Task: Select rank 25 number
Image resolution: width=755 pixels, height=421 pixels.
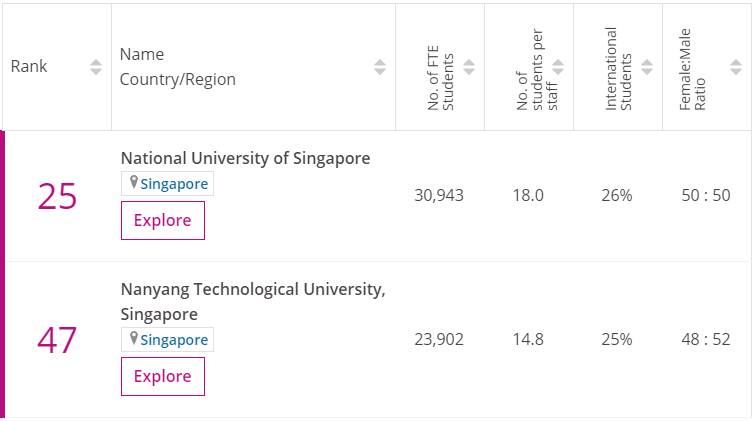Action: click(x=57, y=196)
